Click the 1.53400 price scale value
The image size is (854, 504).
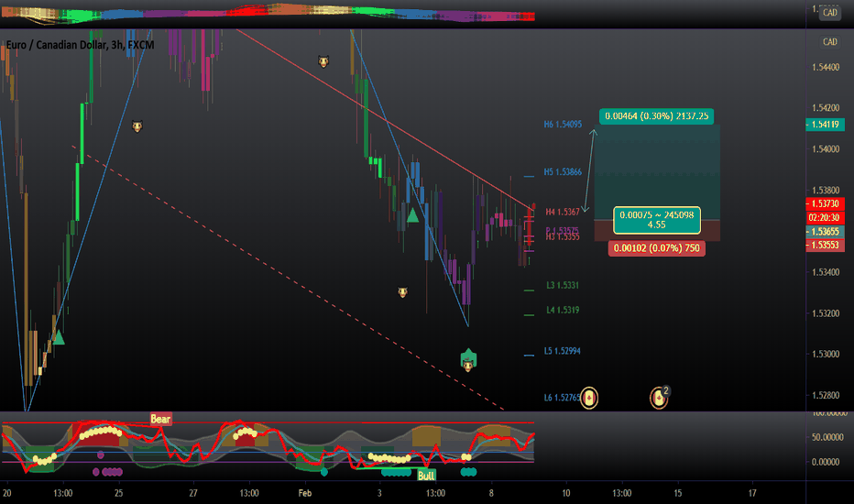(x=826, y=272)
